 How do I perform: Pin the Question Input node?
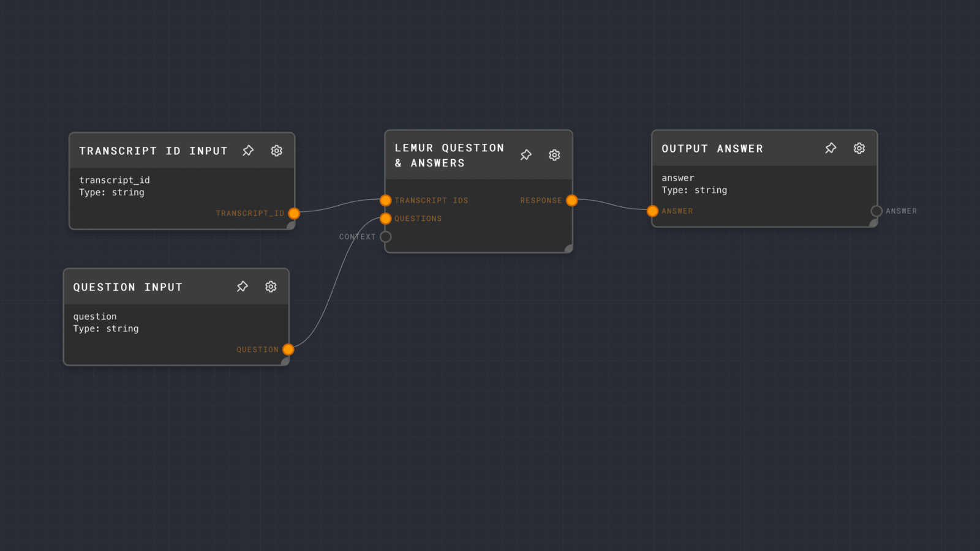(243, 287)
